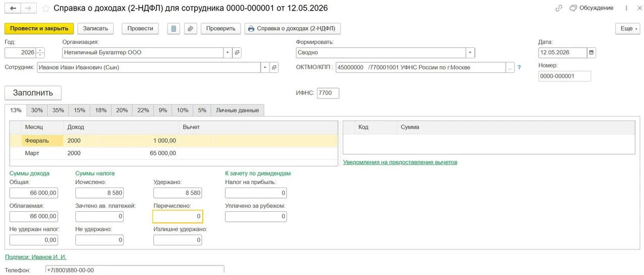The height and width of the screenshot is (275, 644).
Task: Focus the Облагаемая income field
Action: coord(34,216)
